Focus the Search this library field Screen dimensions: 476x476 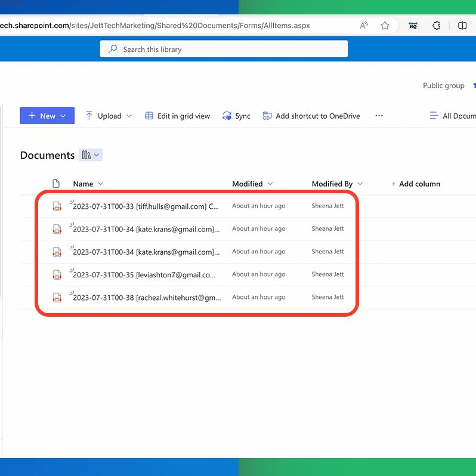(224, 49)
